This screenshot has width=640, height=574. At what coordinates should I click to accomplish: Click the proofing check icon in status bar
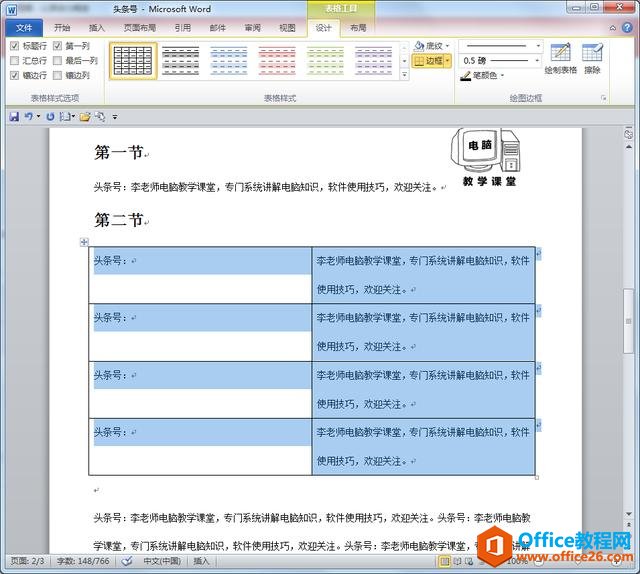pyautogui.click(x=127, y=561)
